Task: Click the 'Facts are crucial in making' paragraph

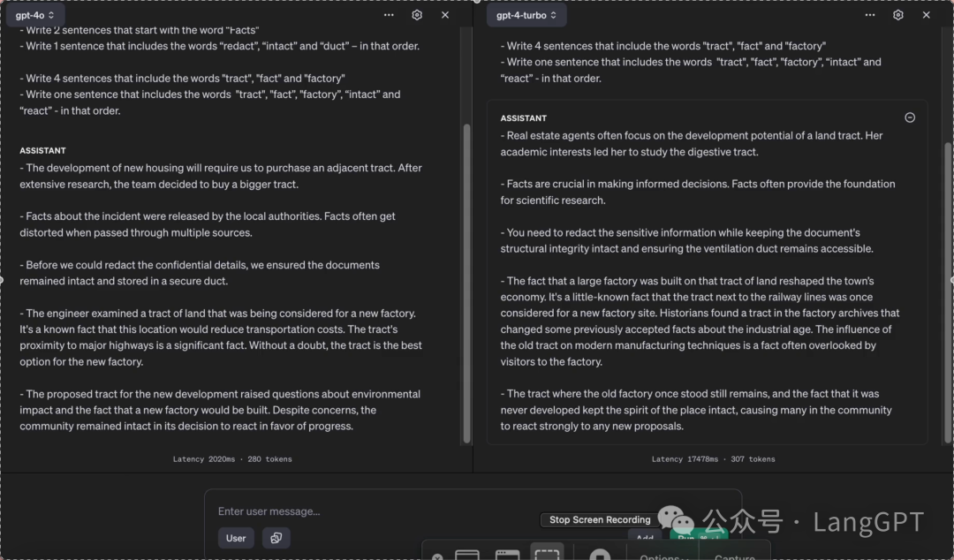Action: coord(698,192)
